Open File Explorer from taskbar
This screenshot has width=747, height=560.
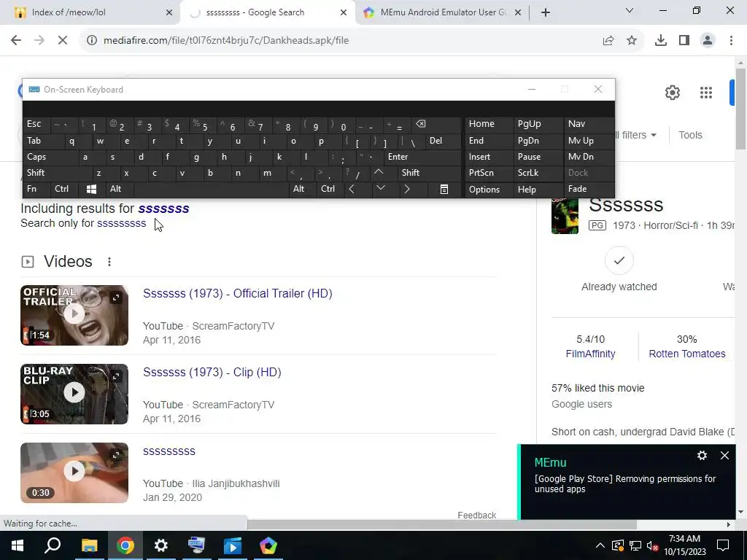pos(89,545)
